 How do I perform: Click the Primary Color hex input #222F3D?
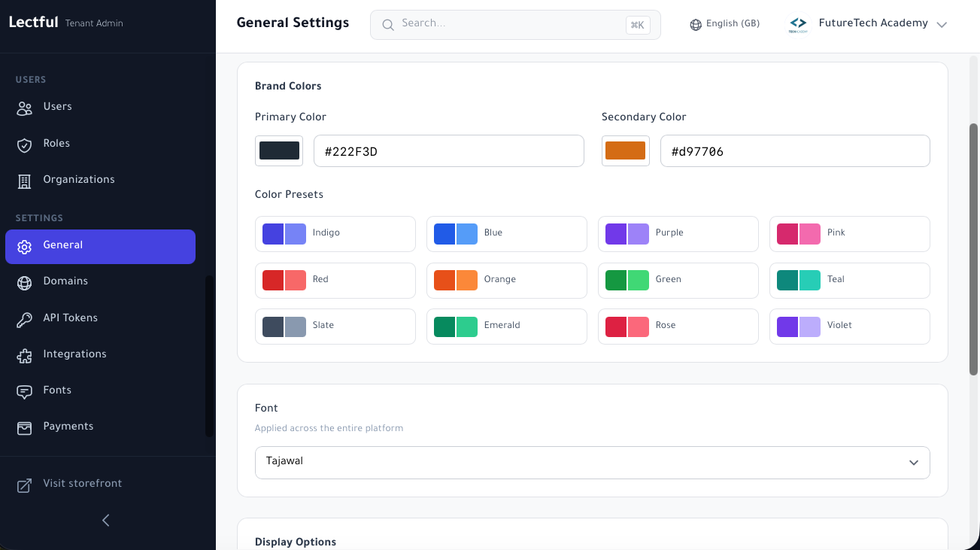(449, 151)
